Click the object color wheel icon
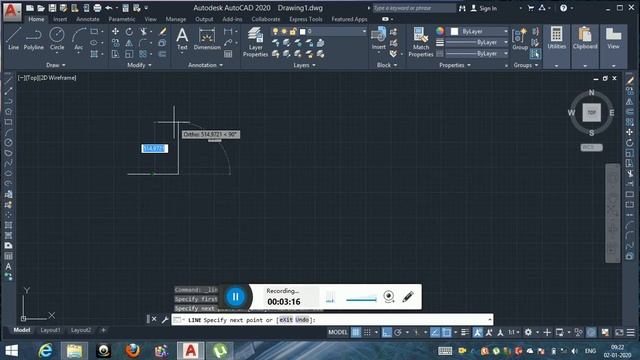This screenshot has width=640, height=360. click(440, 31)
